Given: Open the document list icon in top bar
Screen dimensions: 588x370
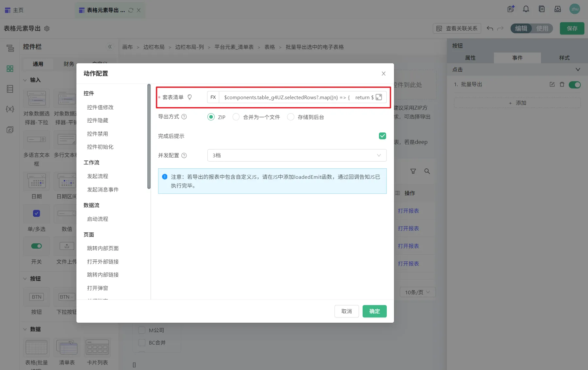Looking at the screenshot, I should point(542,9).
